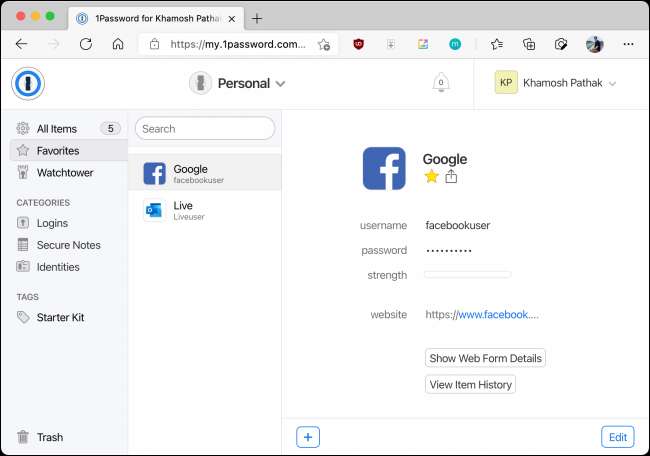This screenshot has height=456, width=650.
Task: Add page to favorites star-plus icon
Action: coord(324,44)
